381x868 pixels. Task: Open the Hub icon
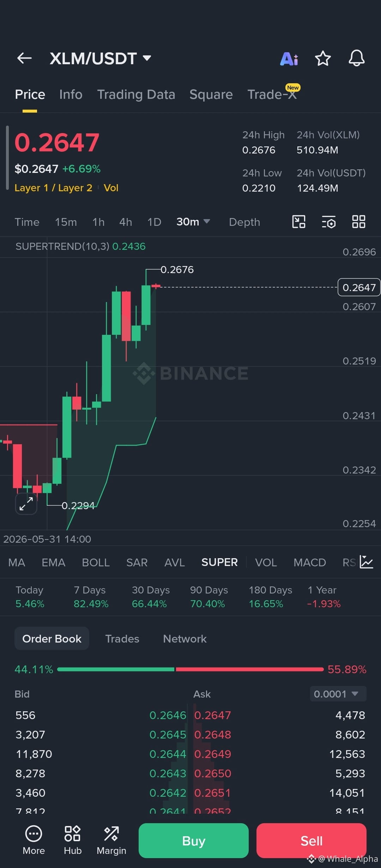[73, 840]
